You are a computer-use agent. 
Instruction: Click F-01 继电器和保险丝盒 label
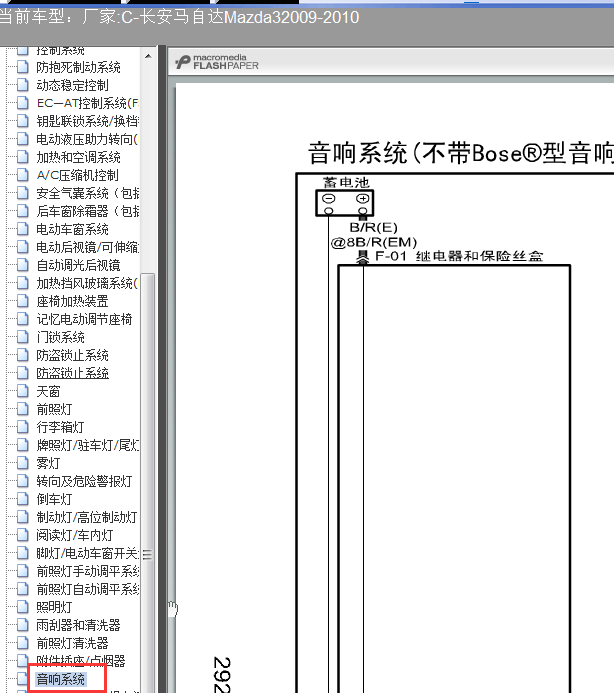458,256
